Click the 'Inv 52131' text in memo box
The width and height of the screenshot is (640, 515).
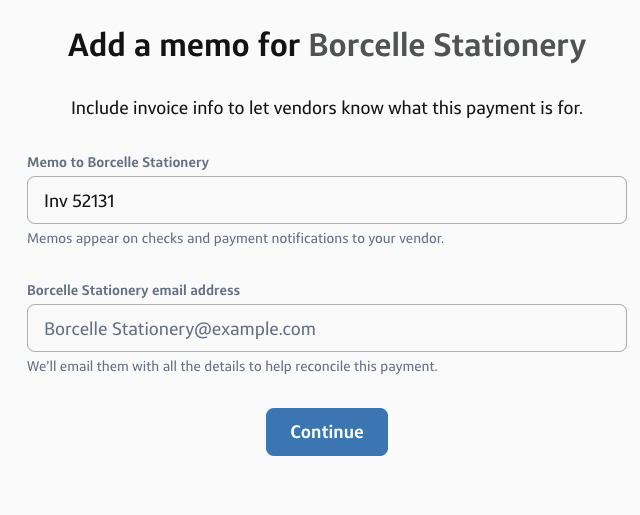[x=80, y=200]
